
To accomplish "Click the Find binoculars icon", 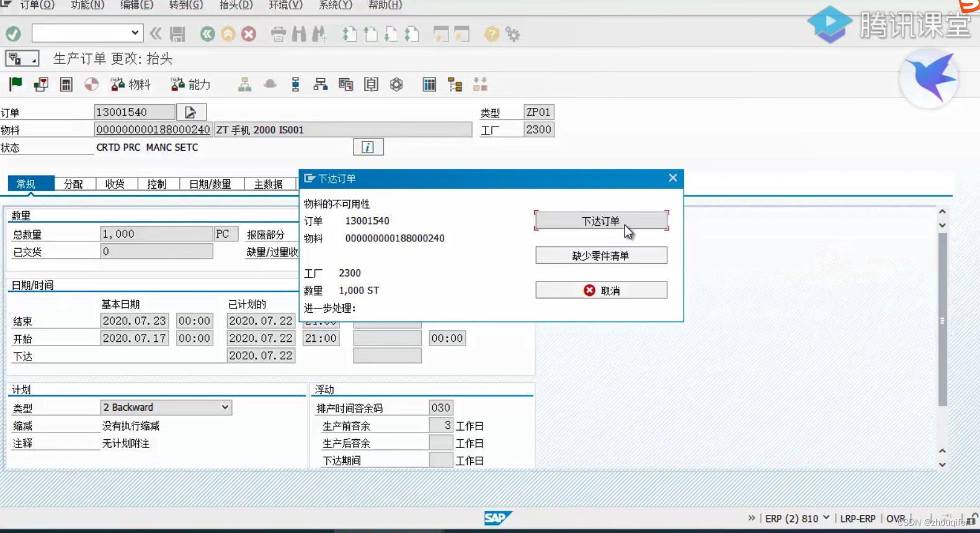I will [299, 34].
